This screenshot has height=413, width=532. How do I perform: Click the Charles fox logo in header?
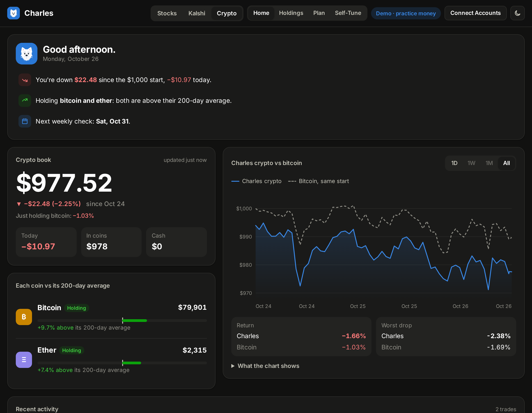13,13
